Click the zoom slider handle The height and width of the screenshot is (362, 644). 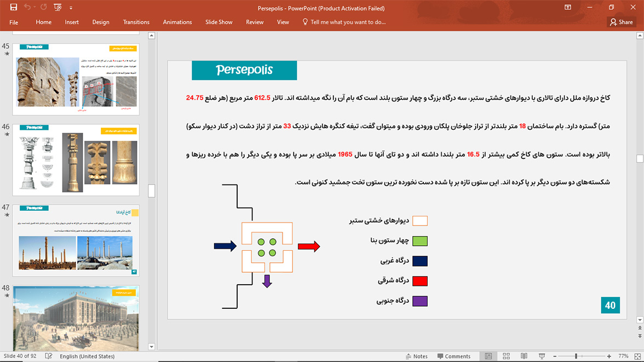(x=576, y=356)
